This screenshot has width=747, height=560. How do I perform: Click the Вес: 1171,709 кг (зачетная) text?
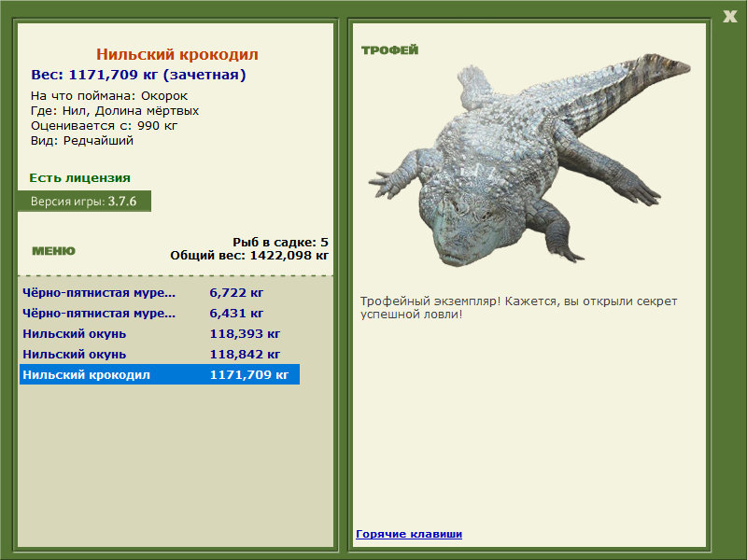[x=138, y=75]
